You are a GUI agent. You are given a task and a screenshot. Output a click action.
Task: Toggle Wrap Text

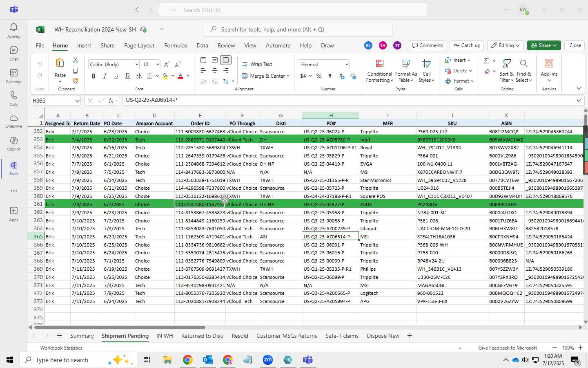257,64
